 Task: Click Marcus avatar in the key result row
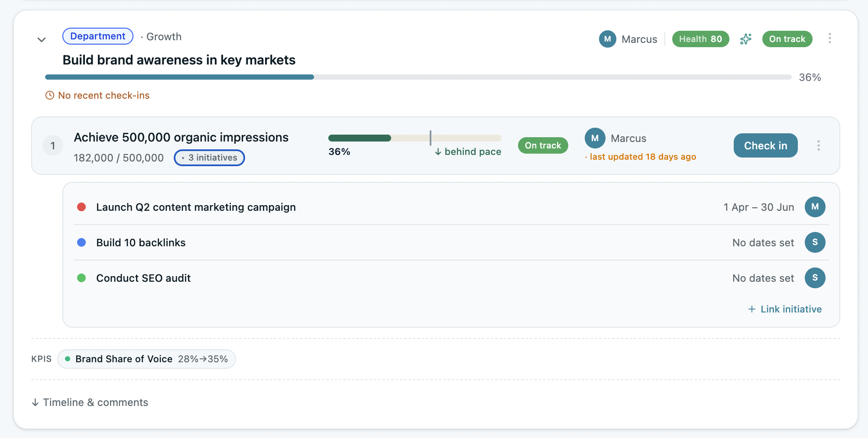[x=595, y=138]
